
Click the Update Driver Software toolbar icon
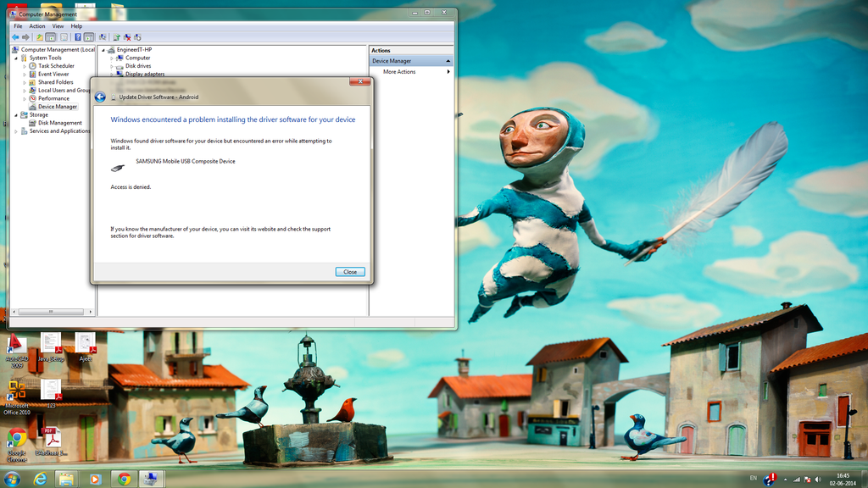click(x=116, y=37)
